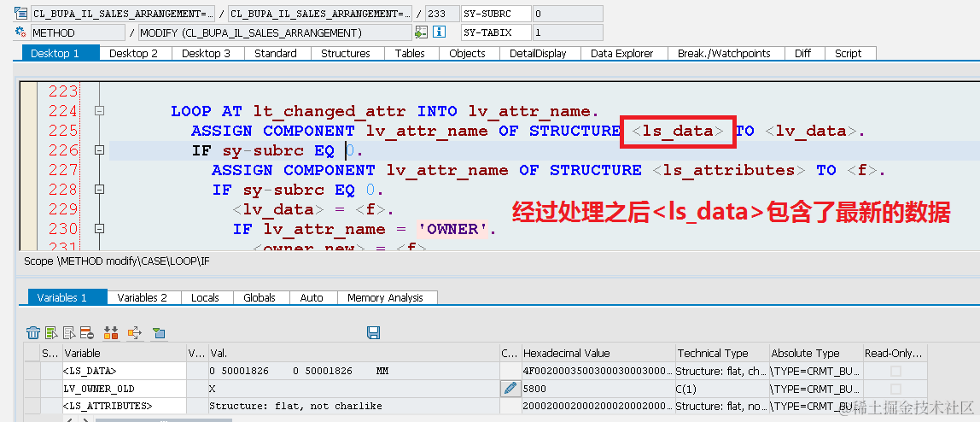
Task: Toggle read-only checkbox for LV_OWNER_OLD row
Action: pos(895,389)
